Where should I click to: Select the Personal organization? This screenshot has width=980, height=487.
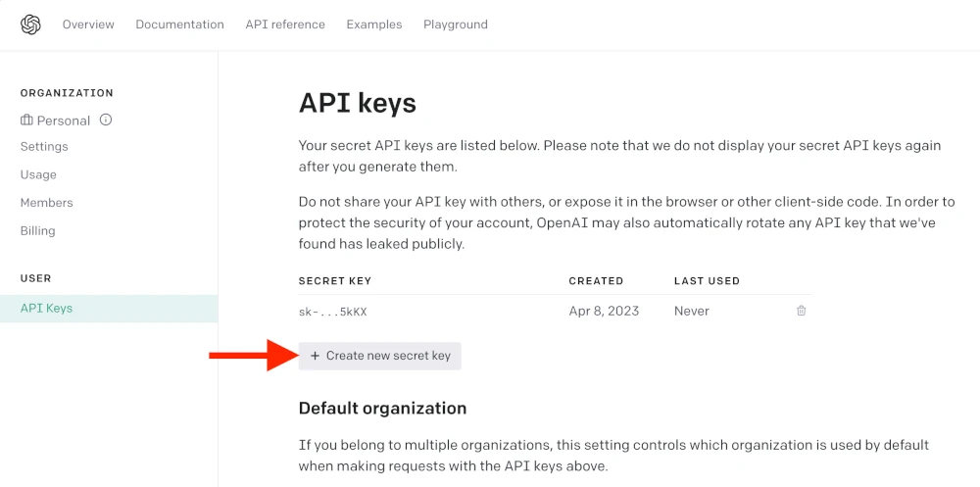[x=63, y=121]
